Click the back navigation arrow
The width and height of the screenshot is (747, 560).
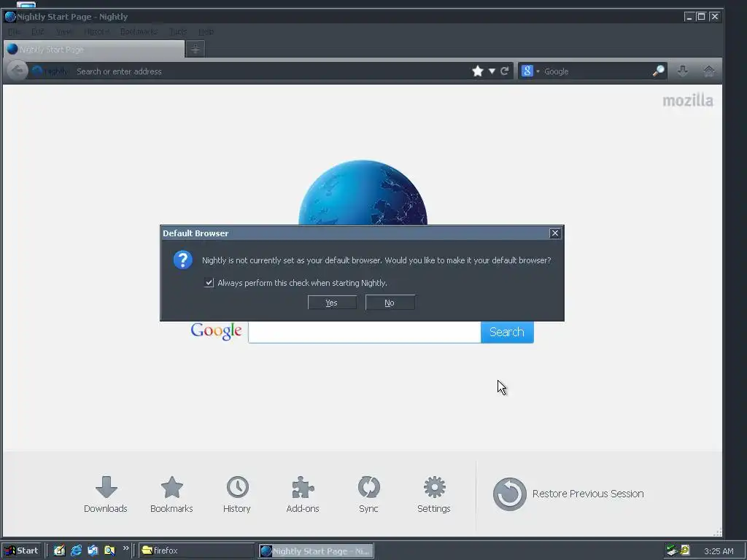click(x=18, y=71)
